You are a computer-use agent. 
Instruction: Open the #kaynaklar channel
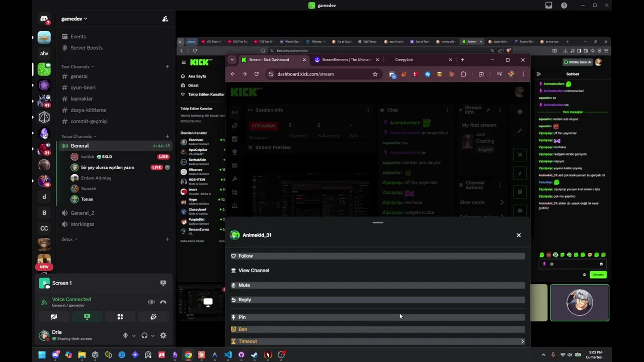81,99
